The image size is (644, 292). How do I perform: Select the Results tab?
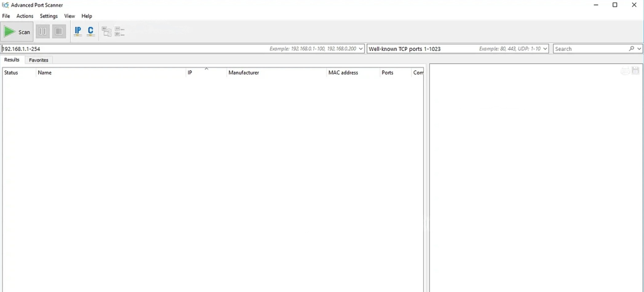tap(12, 60)
